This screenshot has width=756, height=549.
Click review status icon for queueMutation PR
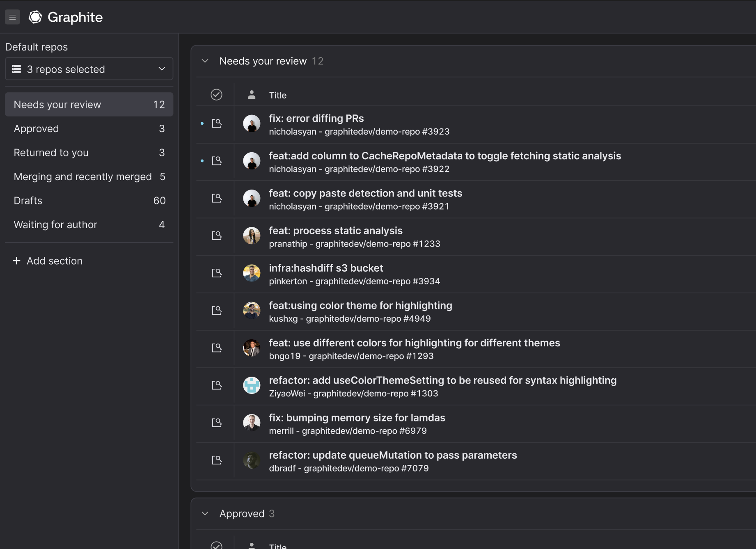coord(217,460)
